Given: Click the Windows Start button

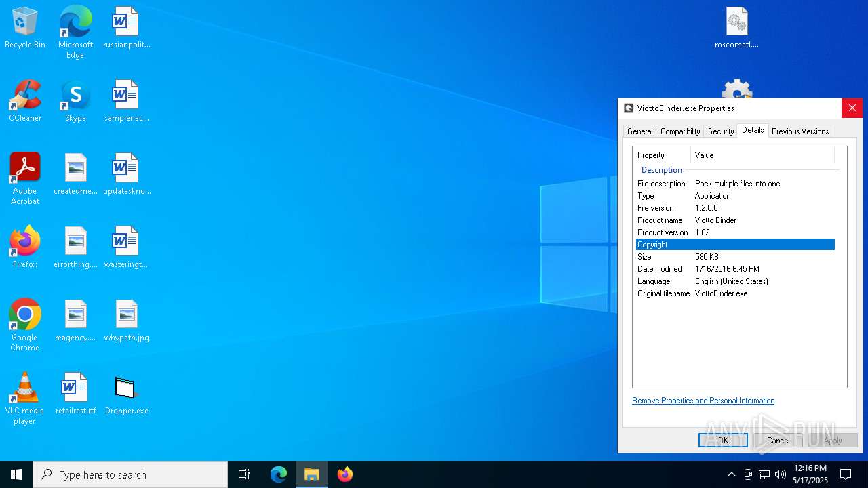Looking at the screenshot, I should click(x=16, y=474).
